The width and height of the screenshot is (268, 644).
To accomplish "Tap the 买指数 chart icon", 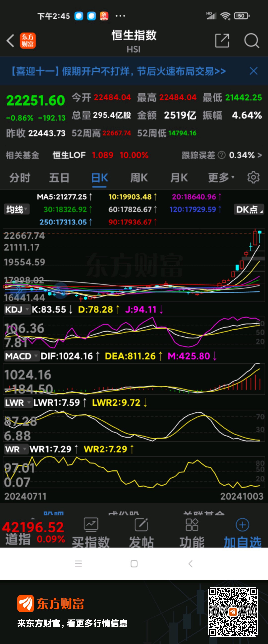I will tap(91, 525).
